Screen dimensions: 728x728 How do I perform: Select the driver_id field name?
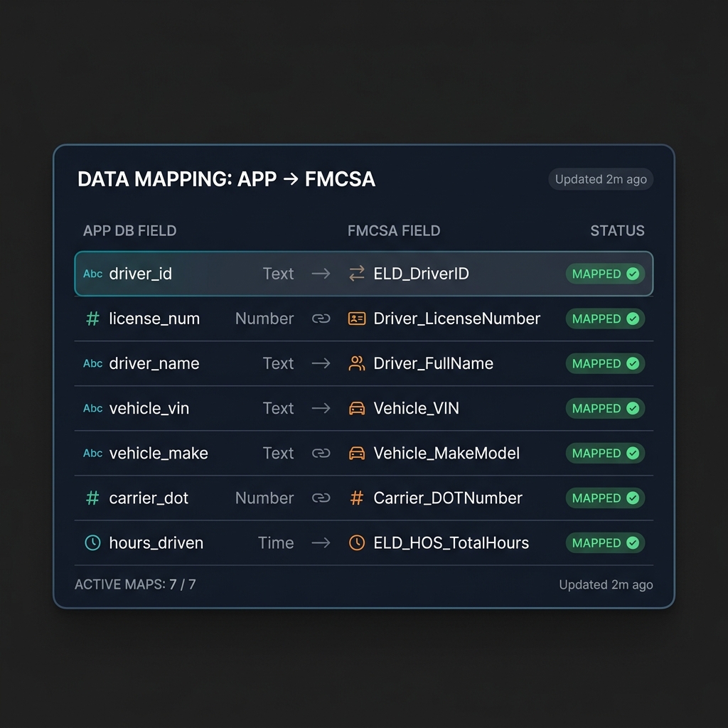(x=141, y=274)
